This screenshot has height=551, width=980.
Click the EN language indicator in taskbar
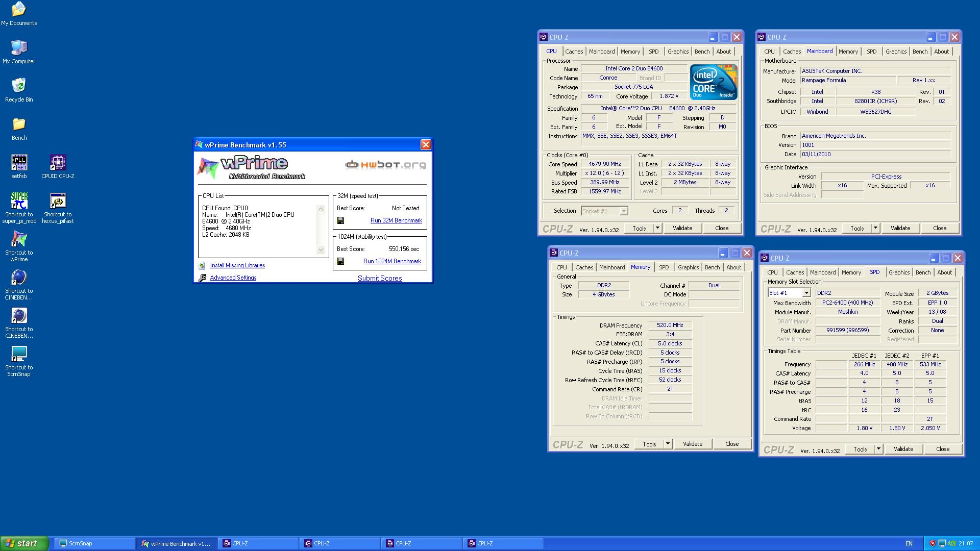pyautogui.click(x=909, y=543)
